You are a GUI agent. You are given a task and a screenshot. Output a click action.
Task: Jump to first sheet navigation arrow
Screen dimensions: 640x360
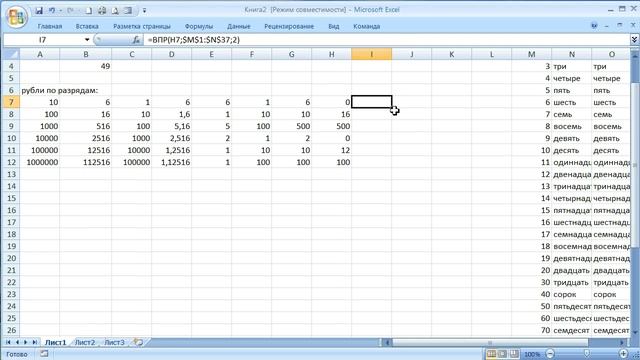pyautogui.click(x=8, y=342)
